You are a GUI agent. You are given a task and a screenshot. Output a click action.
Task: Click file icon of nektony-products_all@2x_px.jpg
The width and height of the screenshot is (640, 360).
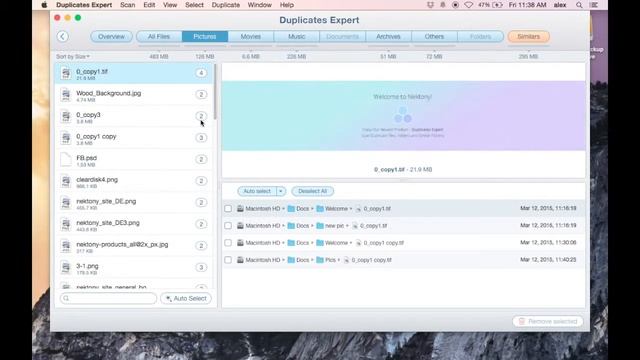click(x=66, y=247)
